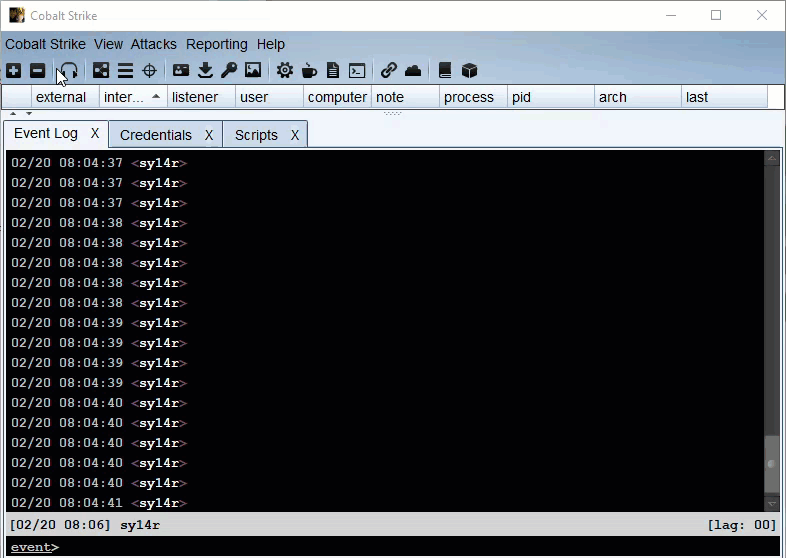
Task: Open keystrokes view via the key icon
Action: coord(229,71)
